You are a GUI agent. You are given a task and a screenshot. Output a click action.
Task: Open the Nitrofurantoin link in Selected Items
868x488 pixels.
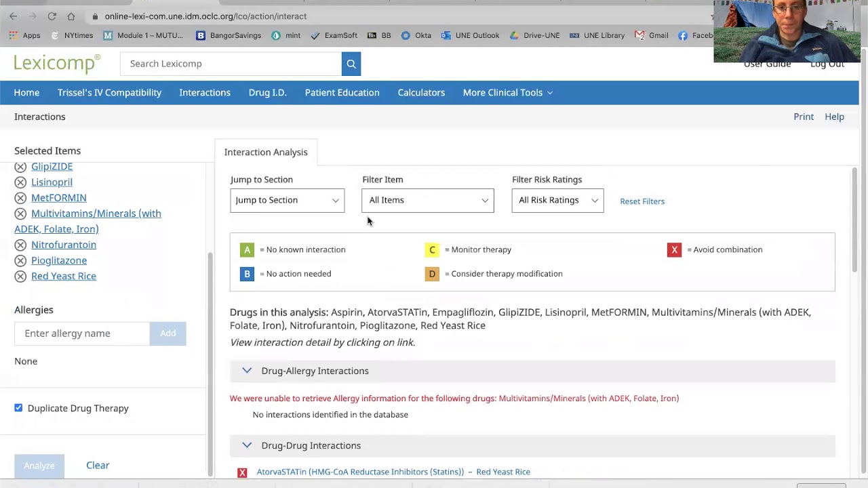pyautogui.click(x=64, y=245)
